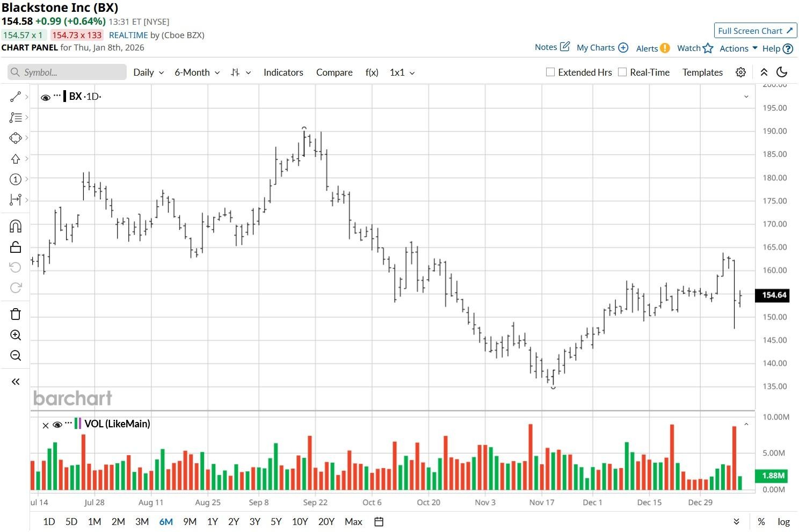Click the Alerts warning icon
This screenshot has height=532, width=799.
[x=665, y=48]
